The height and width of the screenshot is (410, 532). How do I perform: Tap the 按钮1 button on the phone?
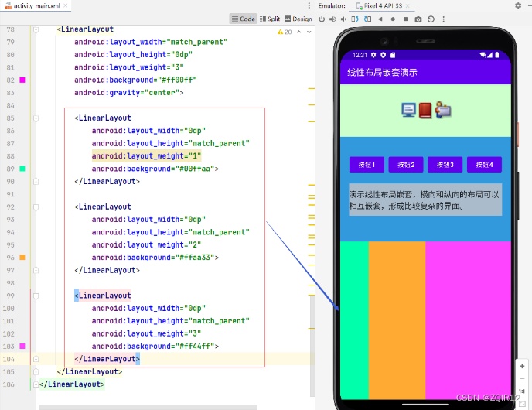click(367, 165)
